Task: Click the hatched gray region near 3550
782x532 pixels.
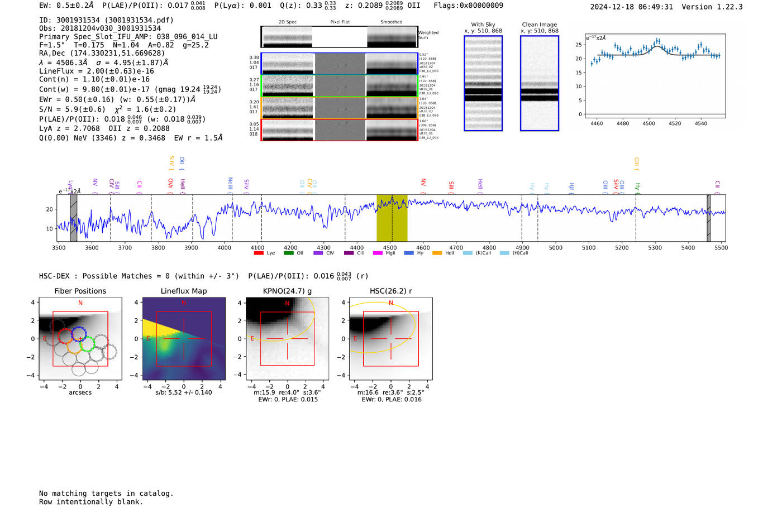Action: (x=73, y=218)
